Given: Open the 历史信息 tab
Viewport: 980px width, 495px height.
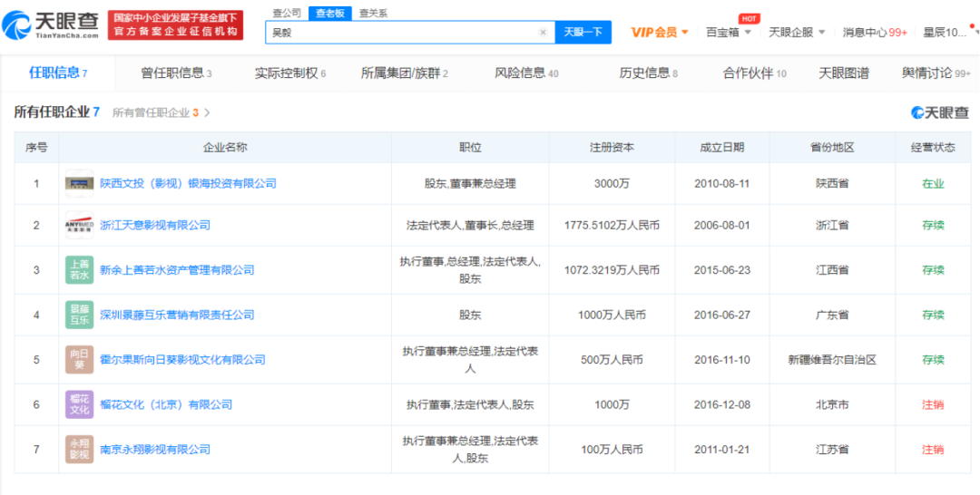Looking at the screenshot, I should tap(649, 73).
